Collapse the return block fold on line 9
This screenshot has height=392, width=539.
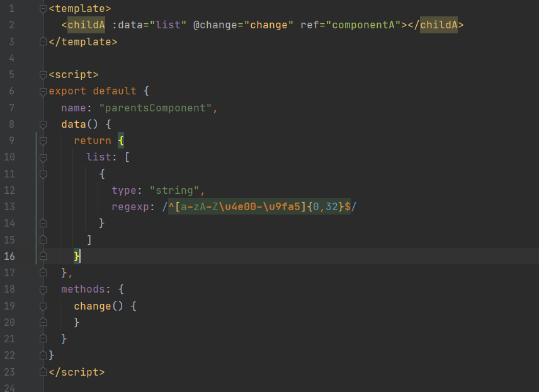(x=43, y=141)
